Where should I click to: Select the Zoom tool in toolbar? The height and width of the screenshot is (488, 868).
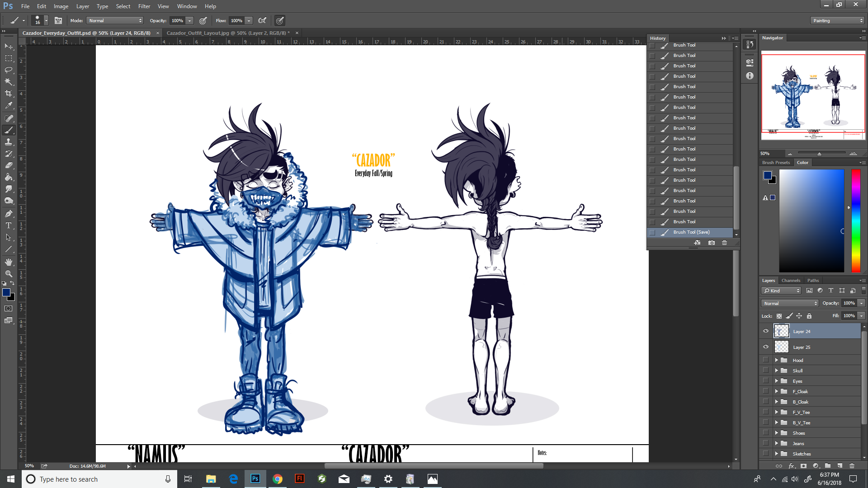pyautogui.click(x=9, y=274)
